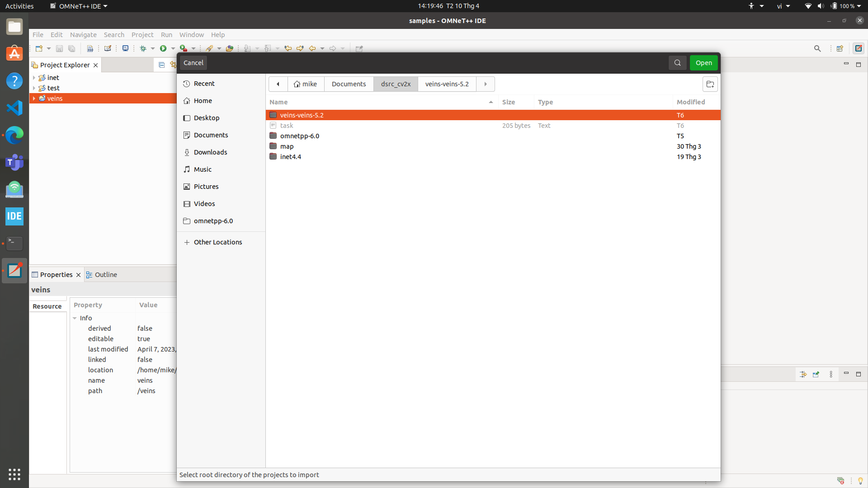Viewport: 868px width, 488px height.
Task: Click the New wizard toolbar icon
Action: pos(39,48)
